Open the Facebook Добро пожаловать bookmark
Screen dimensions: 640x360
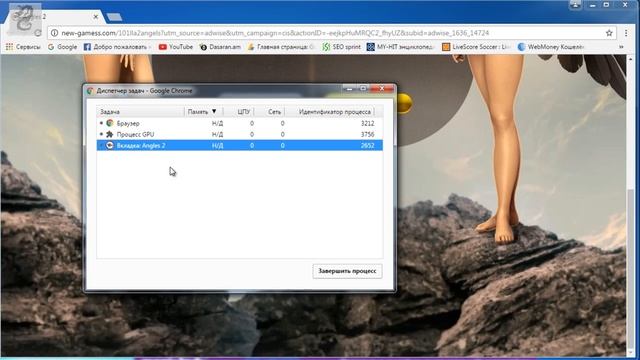[117, 47]
